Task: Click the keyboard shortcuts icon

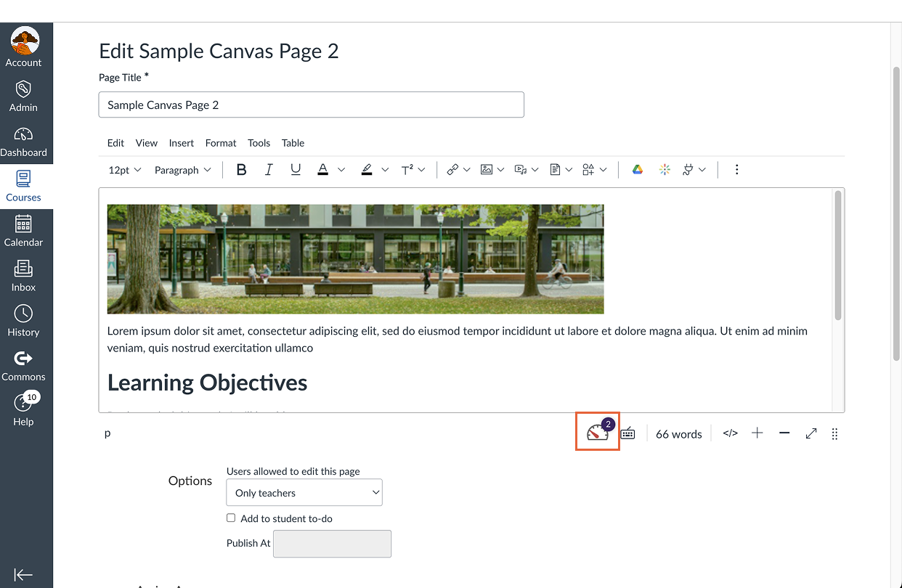Action: click(627, 433)
